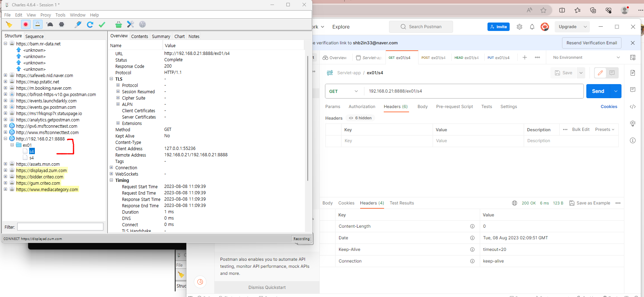
Task: Click the network globe icon near 200 OK
Action: [x=515, y=203]
